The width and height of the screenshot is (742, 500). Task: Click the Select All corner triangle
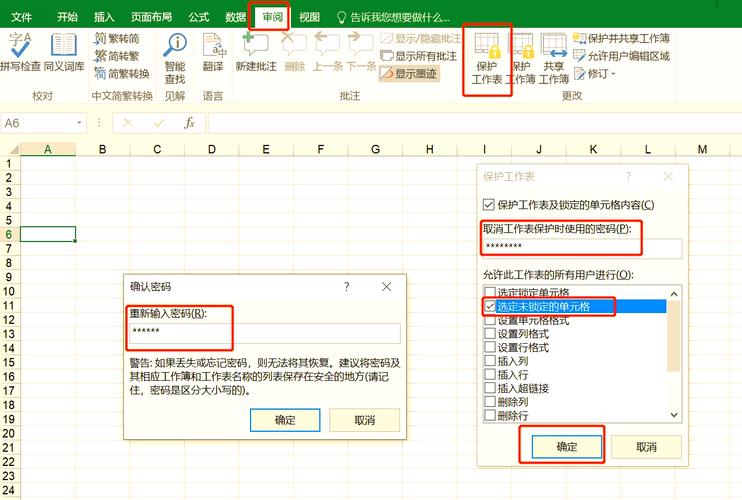click(x=12, y=149)
